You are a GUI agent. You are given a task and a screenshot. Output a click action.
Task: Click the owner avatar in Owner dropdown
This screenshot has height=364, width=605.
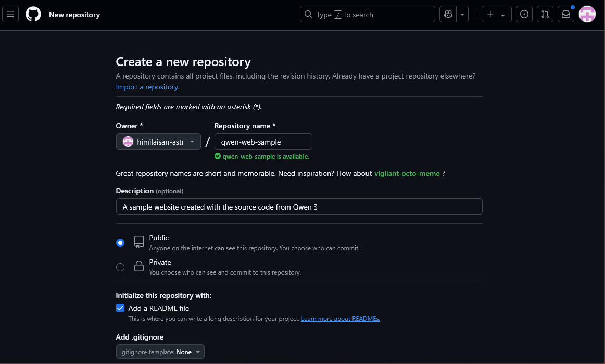(x=128, y=141)
